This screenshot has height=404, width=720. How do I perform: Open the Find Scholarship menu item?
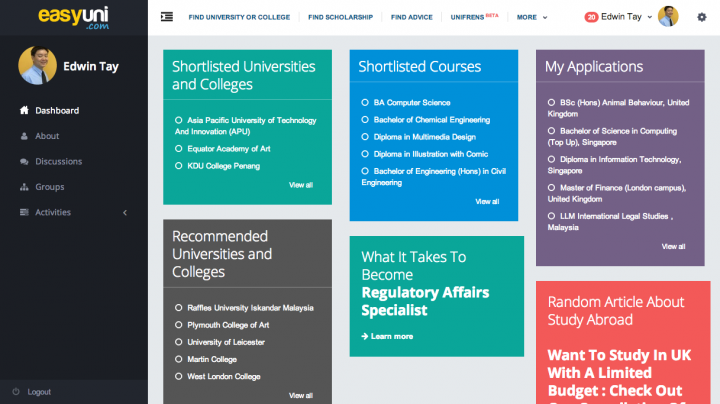340,17
